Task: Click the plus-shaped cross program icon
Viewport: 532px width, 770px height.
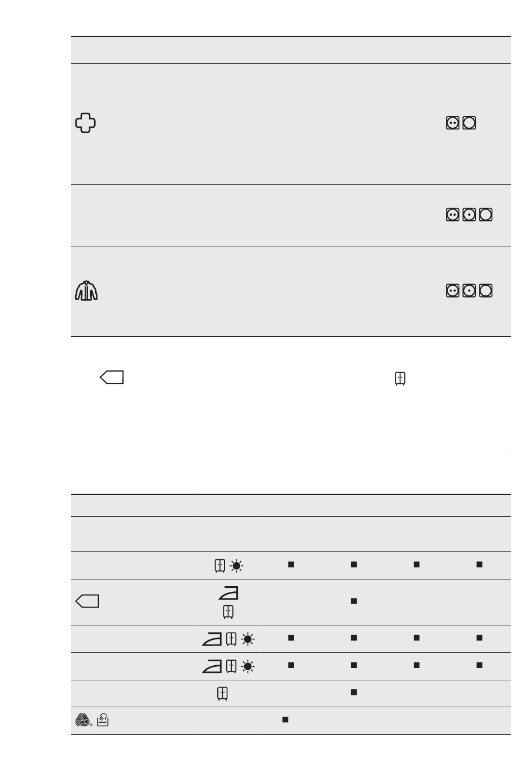Action: (86, 123)
